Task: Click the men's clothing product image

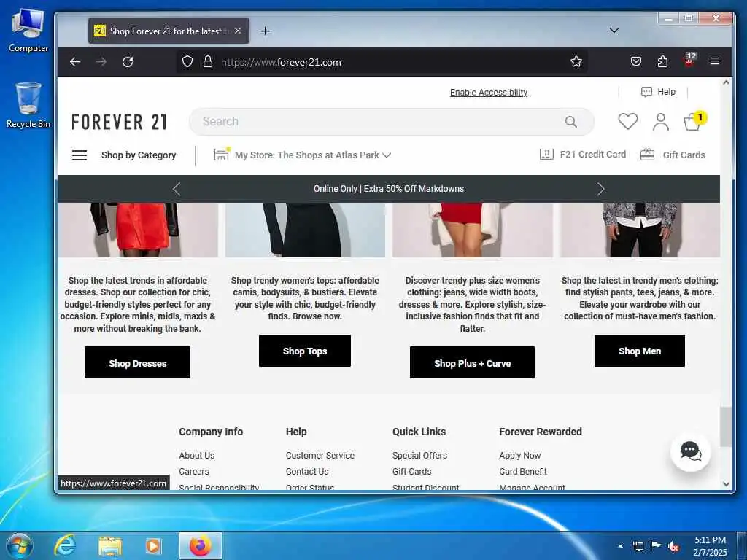Action: tap(640, 230)
